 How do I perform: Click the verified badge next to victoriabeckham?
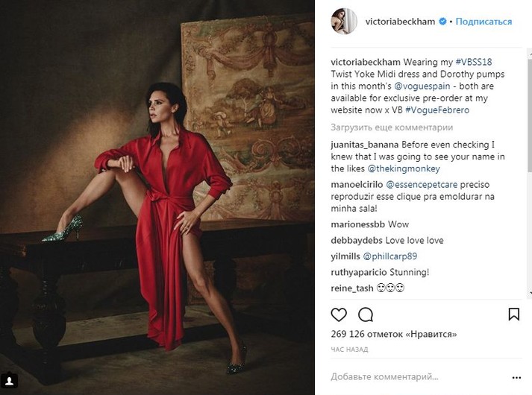coord(442,22)
